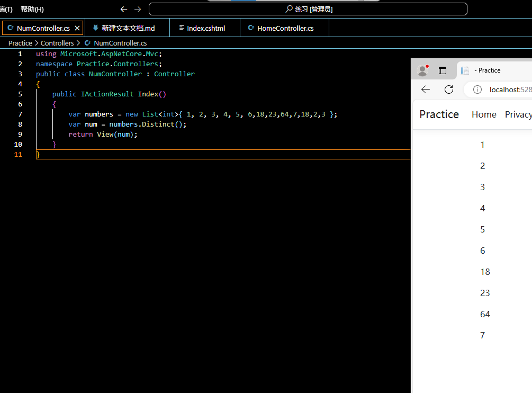
Task: Switch to the Index.cshtml tab
Action: (205, 28)
